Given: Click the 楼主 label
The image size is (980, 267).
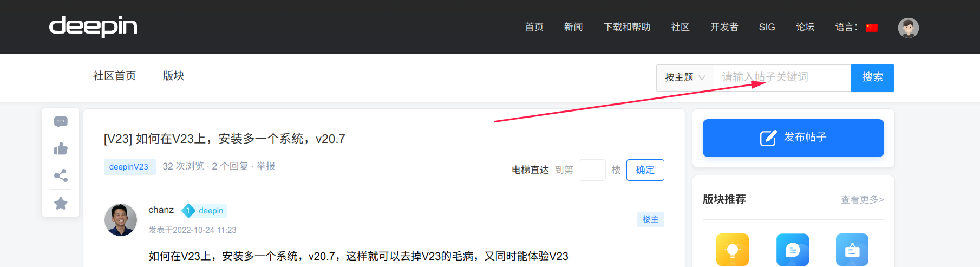Looking at the screenshot, I should click(650, 219).
